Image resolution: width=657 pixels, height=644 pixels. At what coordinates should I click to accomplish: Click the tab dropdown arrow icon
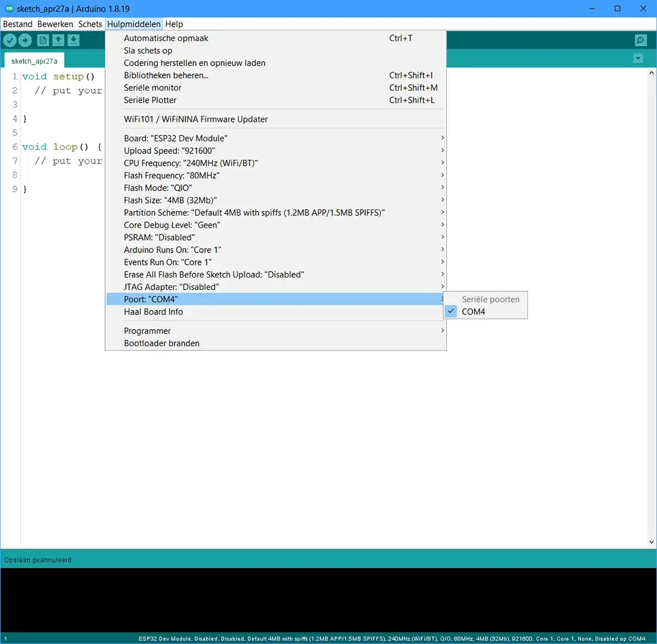638,58
